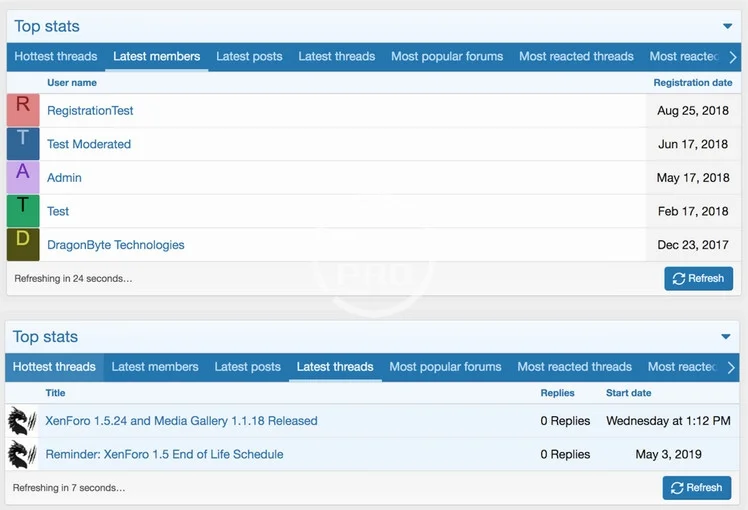
Task: Open Most popular forums tab in lower widget
Action: (445, 367)
